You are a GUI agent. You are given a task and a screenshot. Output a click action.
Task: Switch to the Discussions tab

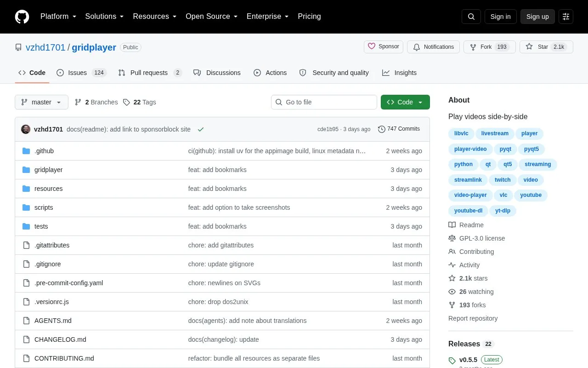(217, 73)
